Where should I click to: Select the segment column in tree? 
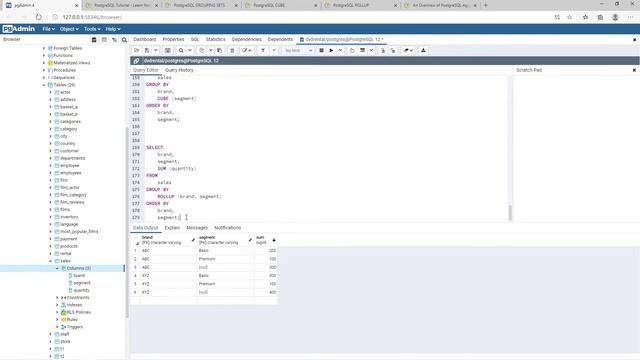(82, 283)
